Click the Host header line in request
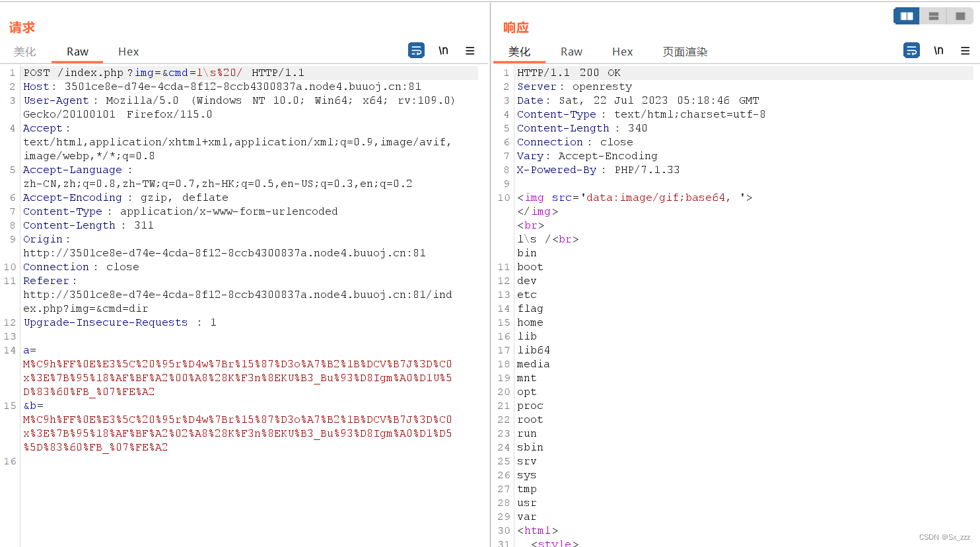Screen dimensions: 980x547 (x=222, y=87)
